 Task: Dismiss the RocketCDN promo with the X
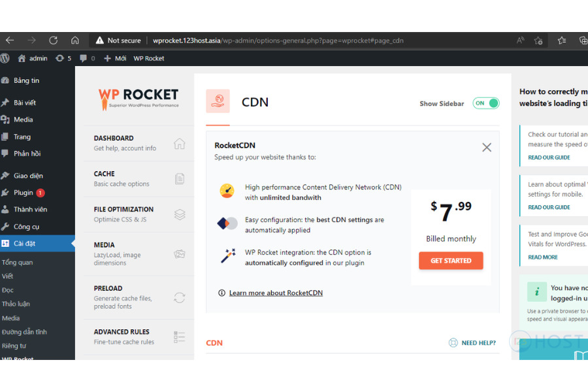coord(486,147)
